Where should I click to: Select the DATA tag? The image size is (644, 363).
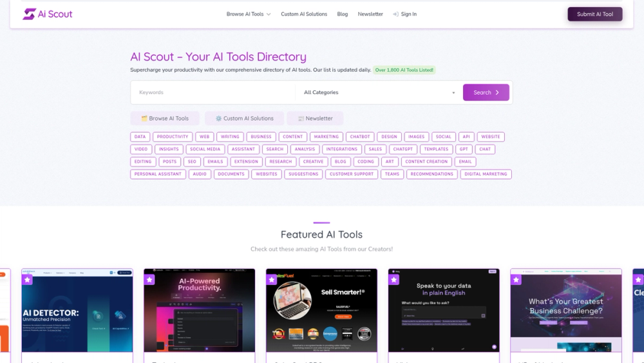(140, 137)
